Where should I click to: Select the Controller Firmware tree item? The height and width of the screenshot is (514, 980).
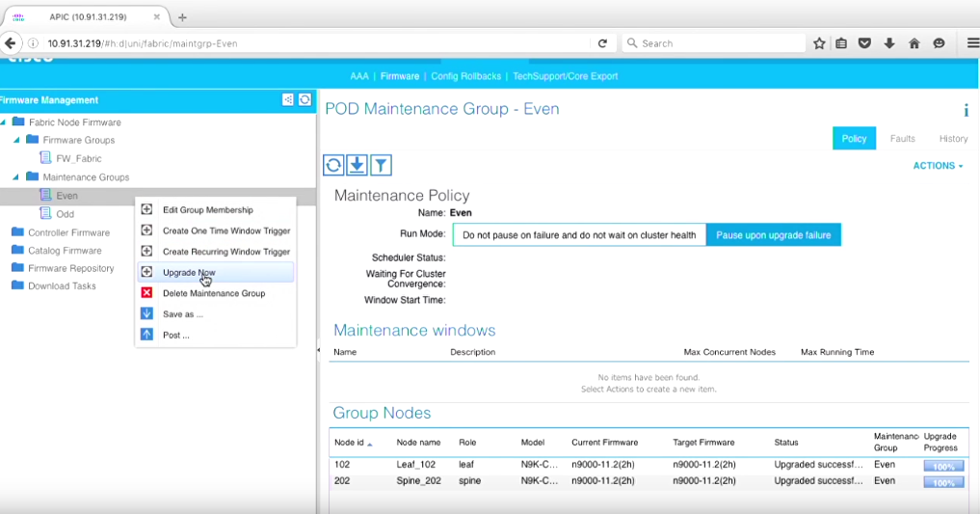(x=68, y=232)
